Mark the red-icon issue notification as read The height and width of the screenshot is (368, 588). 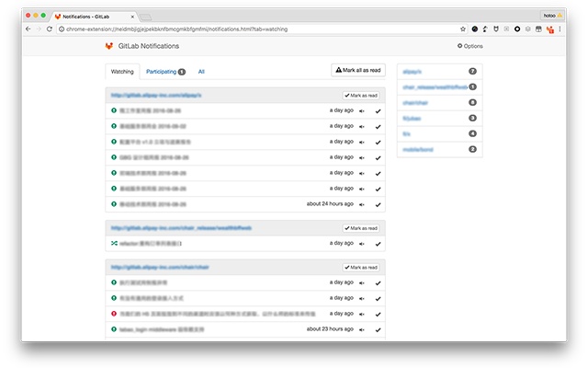(378, 314)
